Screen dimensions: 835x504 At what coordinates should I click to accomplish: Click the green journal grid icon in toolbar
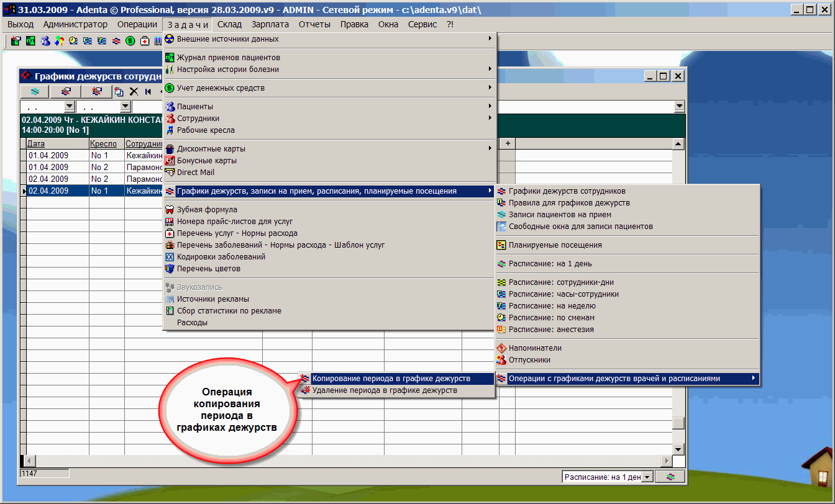(30, 41)
